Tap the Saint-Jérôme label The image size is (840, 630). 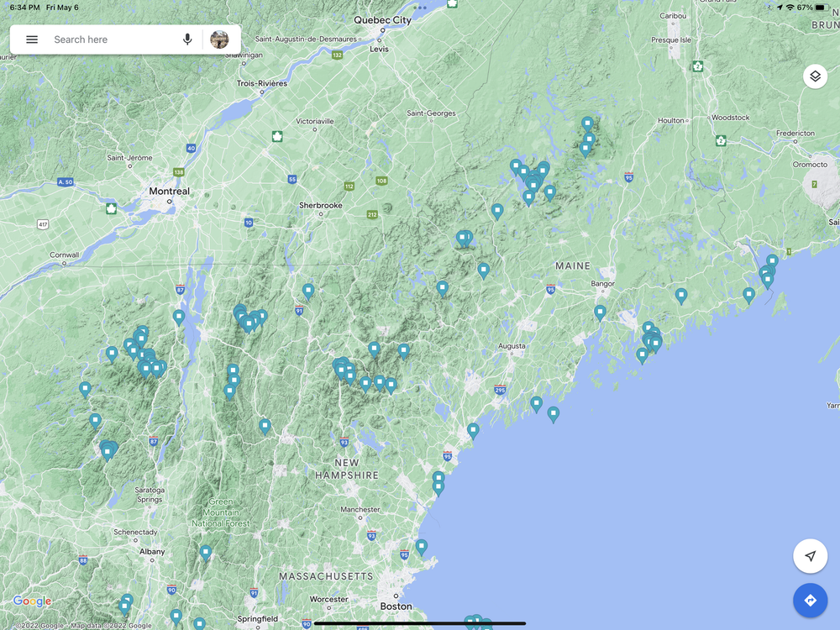(129, 158)
